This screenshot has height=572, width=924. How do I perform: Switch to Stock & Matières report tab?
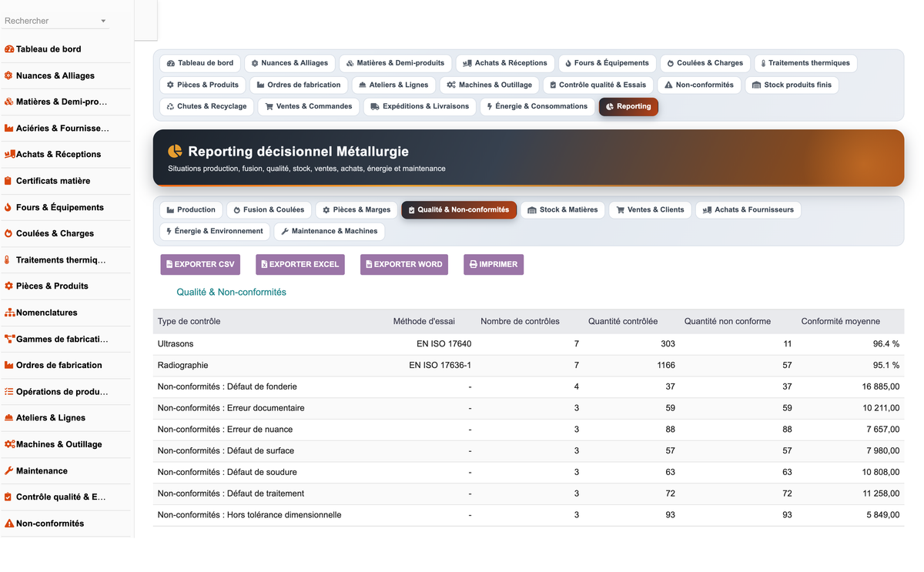[563, 209]
